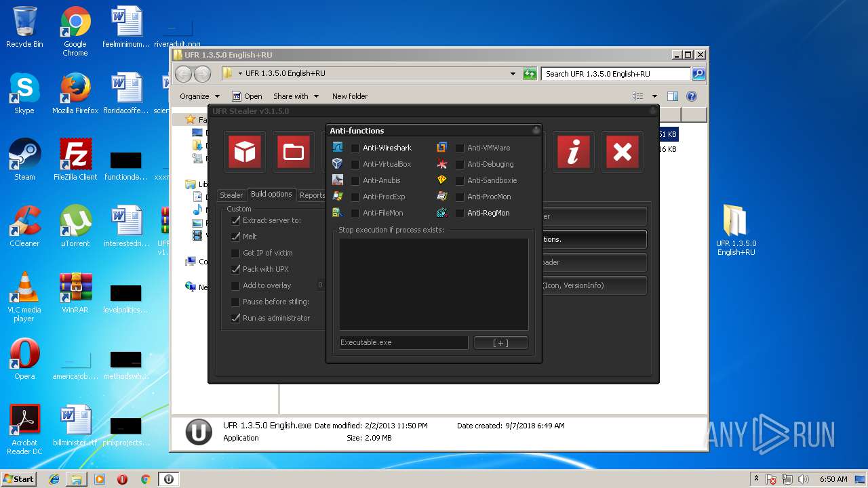Click the Explorer back navigation arrow
868x488 pixels.
tap(184, 74)
